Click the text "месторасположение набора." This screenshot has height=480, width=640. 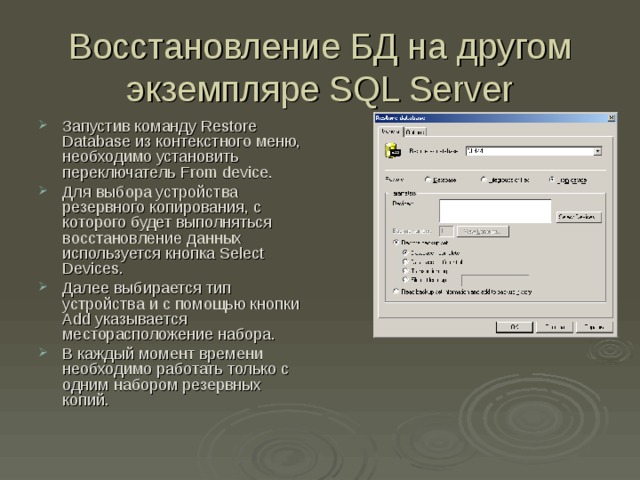coord(169,334)
